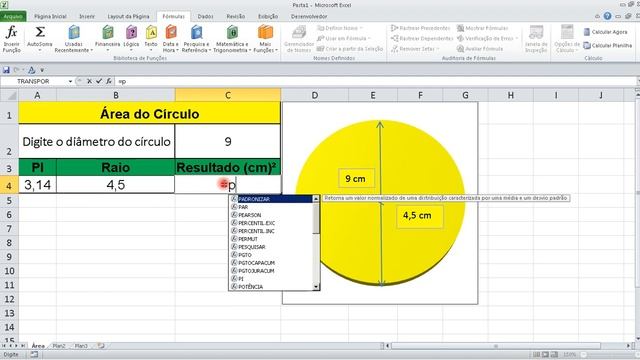Click Rastrear Dependentes
Screen dimensions: 640x360
click(x=422, y=38)
